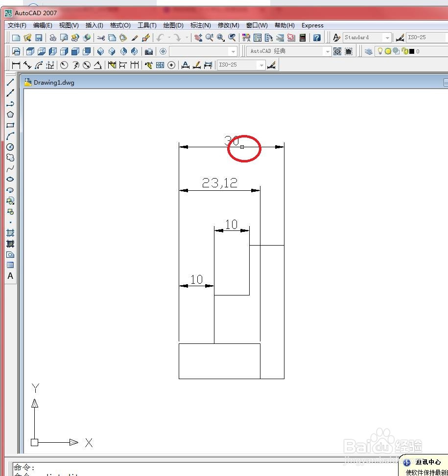Select the Multiline Text tool
Screen dimensions: 448x476
(10, 276)
